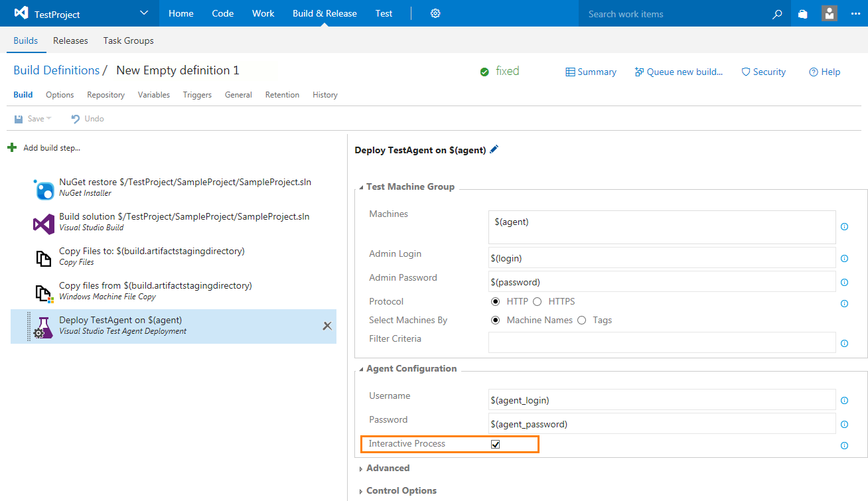
Task: Click the green plus Add build step icon
Action: (x=12, y=147)
